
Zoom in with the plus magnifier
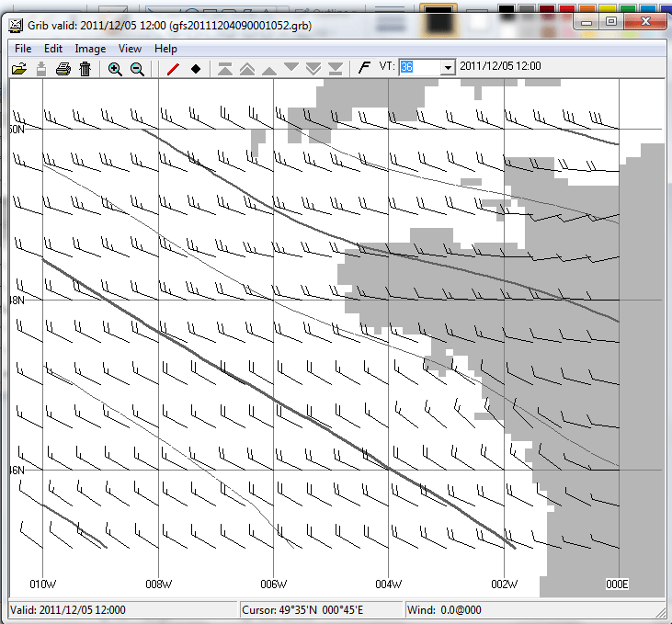(114, 69)
